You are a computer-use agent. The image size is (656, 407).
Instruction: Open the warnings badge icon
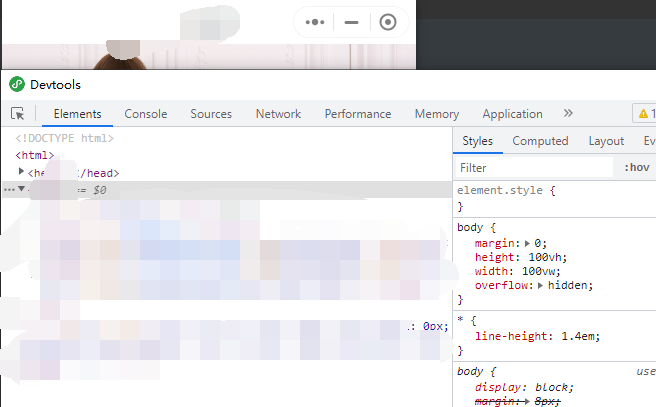tap(644, 114)
